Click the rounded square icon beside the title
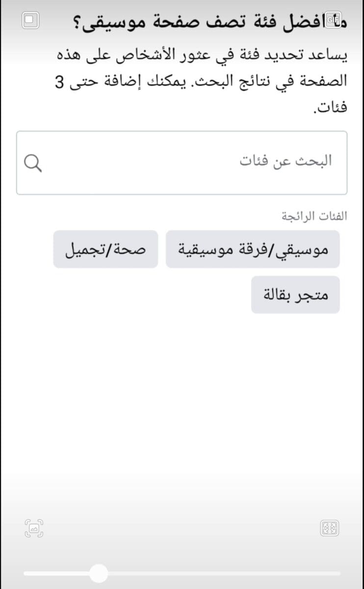 [x=30, y=20]
